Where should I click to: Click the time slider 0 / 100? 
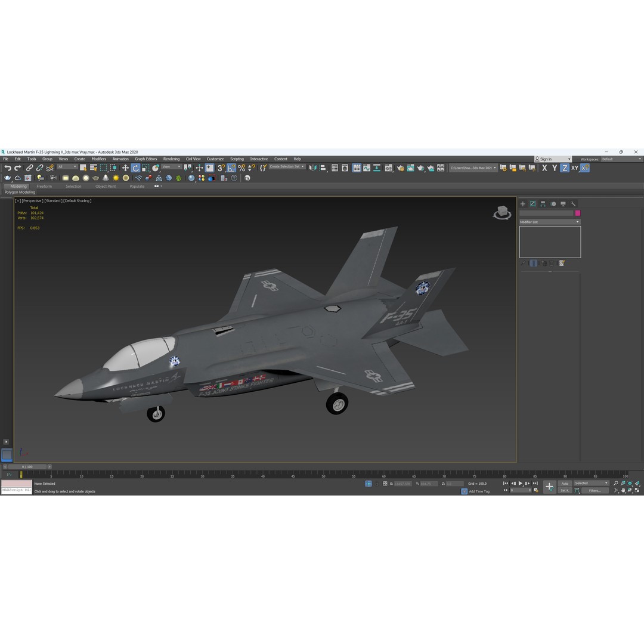click(27, 467)
